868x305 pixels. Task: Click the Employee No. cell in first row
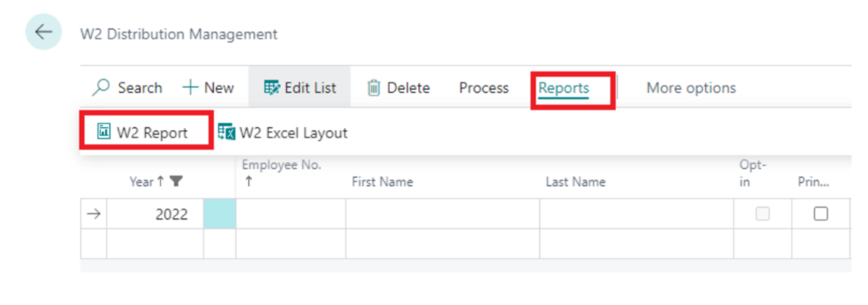[291, 214]
